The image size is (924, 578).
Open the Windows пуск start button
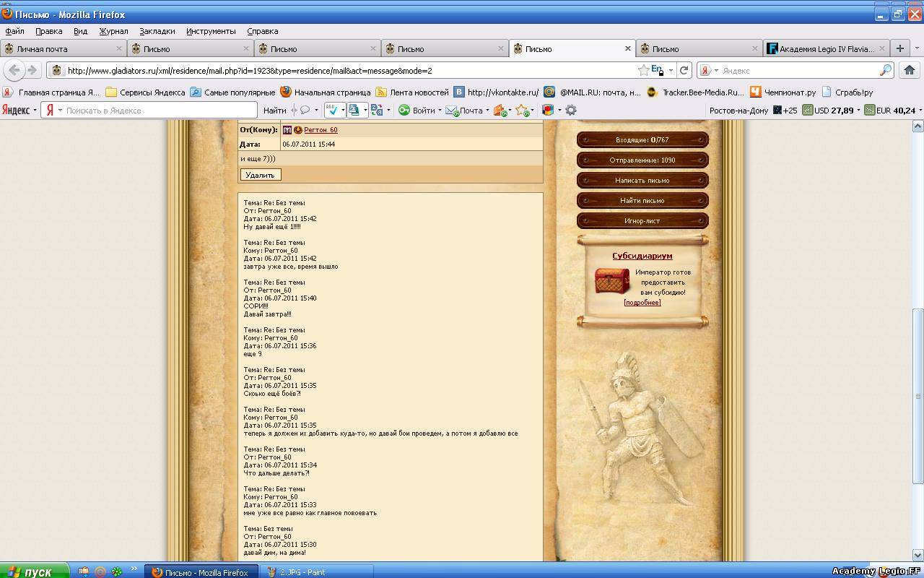[x=35, y=571]
